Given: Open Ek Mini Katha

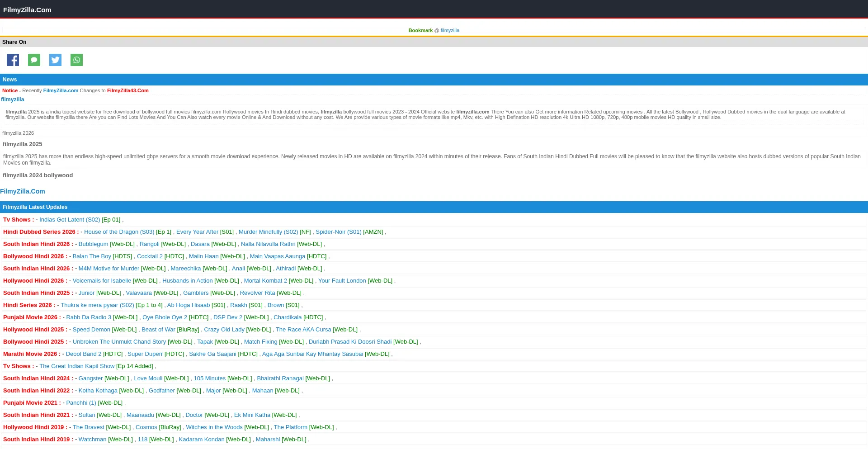Looking at the screenshot, I should [x=252, y=415].
